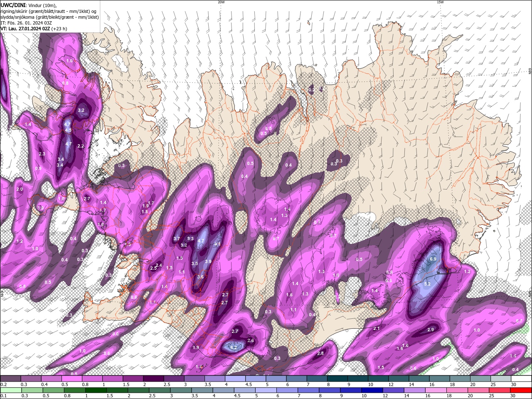
Task: Click the '2.1' precipitation value on the map
Action: [x=377, y=328]
